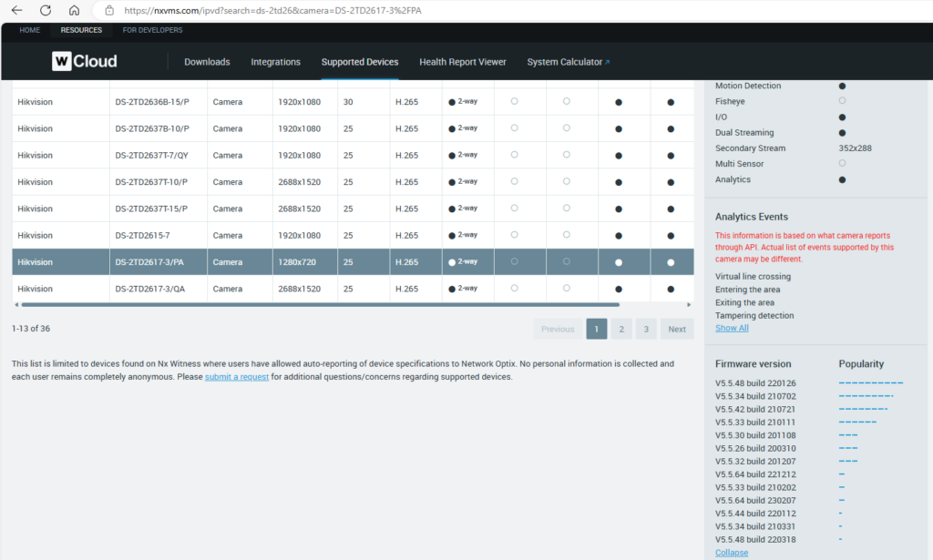Image resolution: width=933 pixels, height=560 pixels.
Task: Click the Tampering detection event
Action: coord(754,316)
